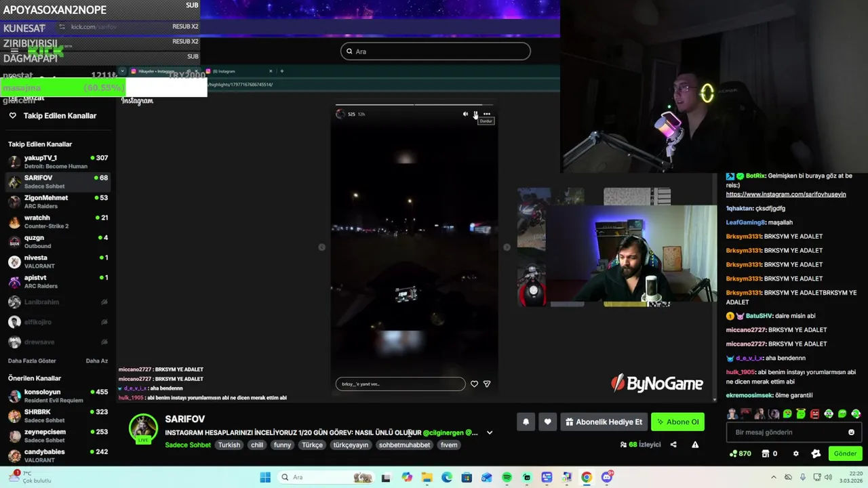Open Microsoft Edge from taskbar

[x=447, y=477]
